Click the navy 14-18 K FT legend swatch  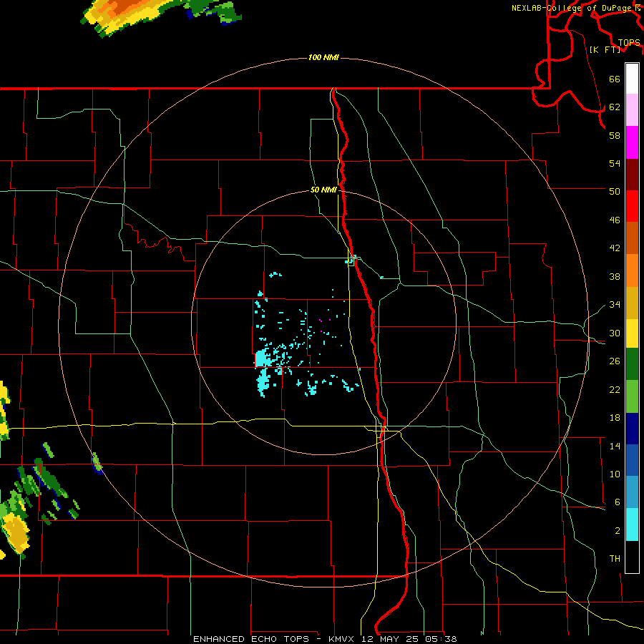tap(632, 429)
